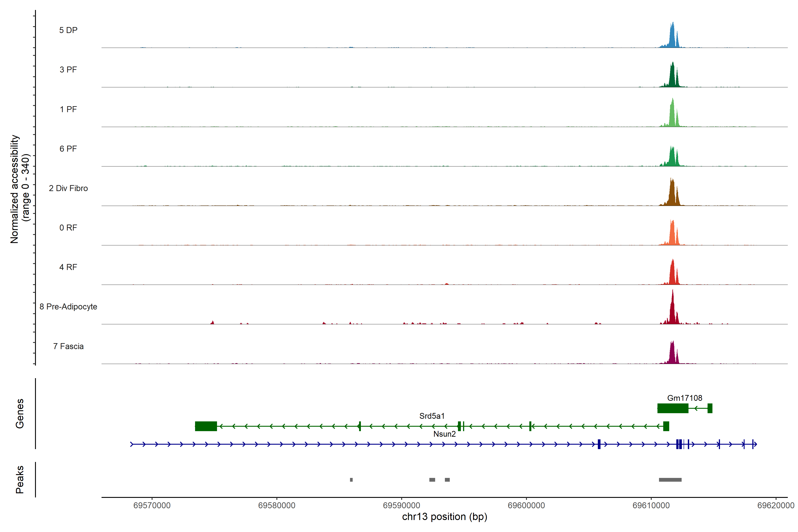
Task: Click the Srd5a1 gene label
Action: click(x=432, y=416)
